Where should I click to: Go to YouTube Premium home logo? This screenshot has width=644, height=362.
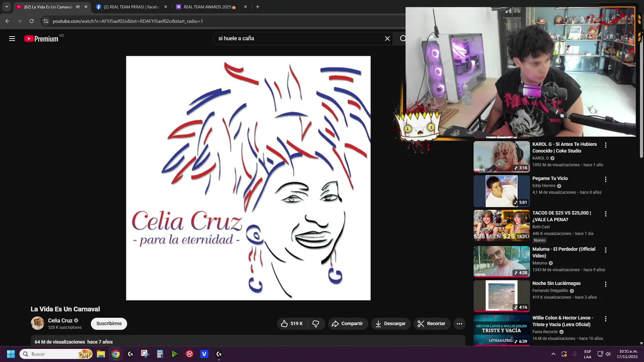tap(41, 39)
